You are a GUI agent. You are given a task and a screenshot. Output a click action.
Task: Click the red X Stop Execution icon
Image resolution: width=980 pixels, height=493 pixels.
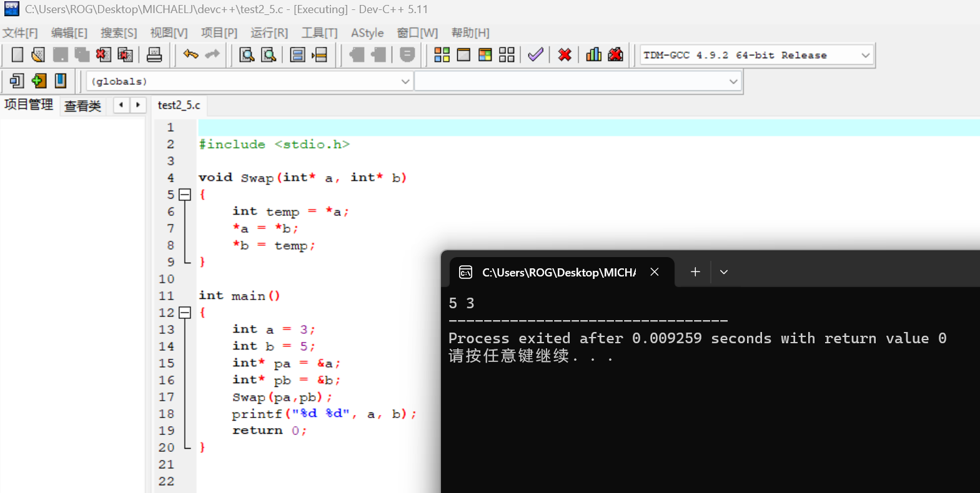tap(565, 55)
